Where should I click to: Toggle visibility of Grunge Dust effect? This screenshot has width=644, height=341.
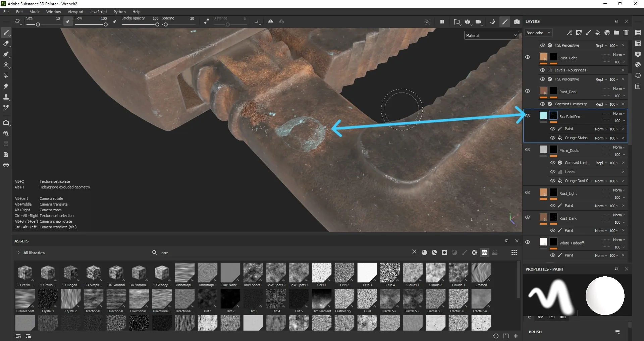[x=553, y=181]
